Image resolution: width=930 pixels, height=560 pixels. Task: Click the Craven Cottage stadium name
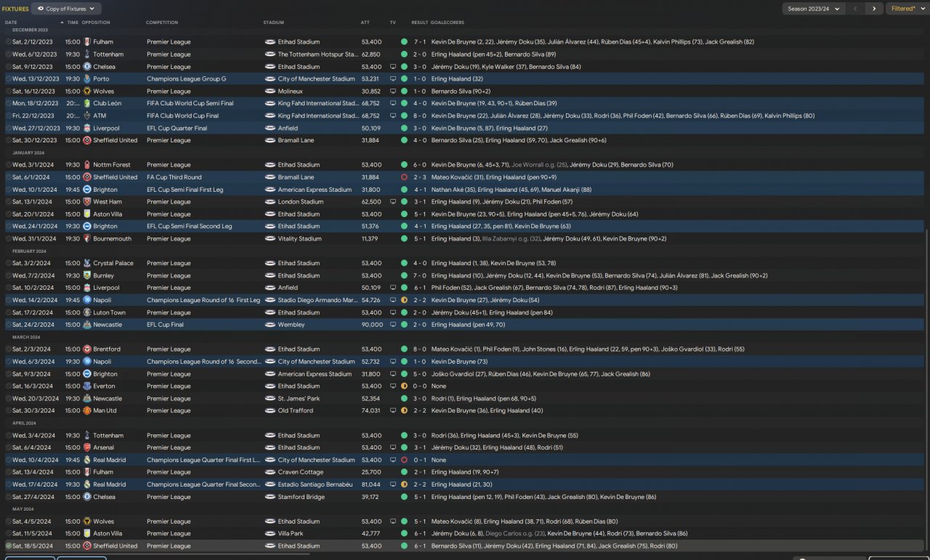[300, 473]
